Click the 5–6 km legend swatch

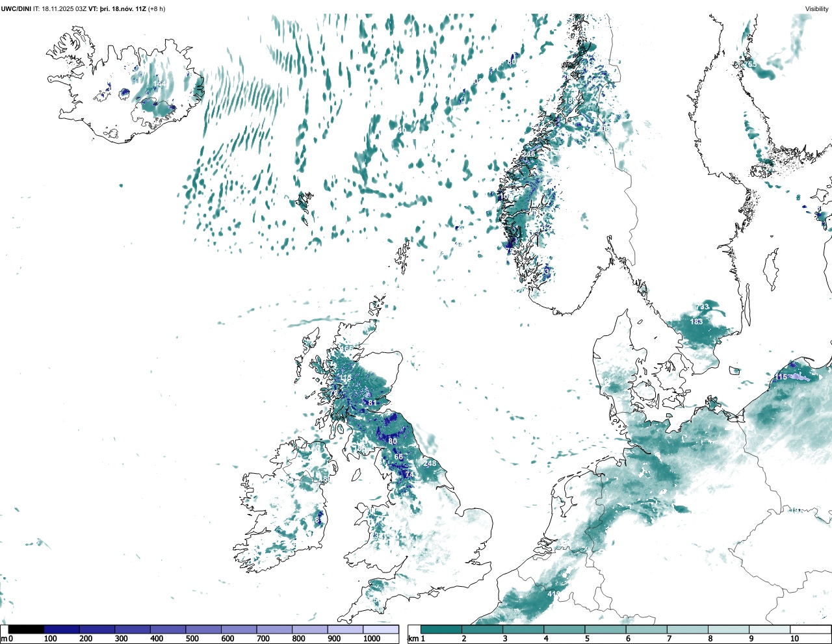click(605, 629)
